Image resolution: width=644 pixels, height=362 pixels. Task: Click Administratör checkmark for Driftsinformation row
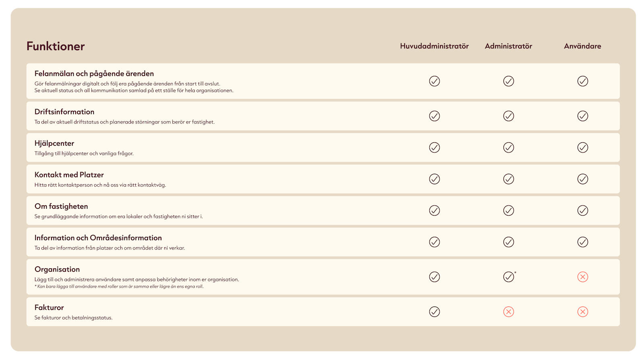coord(508,116)
